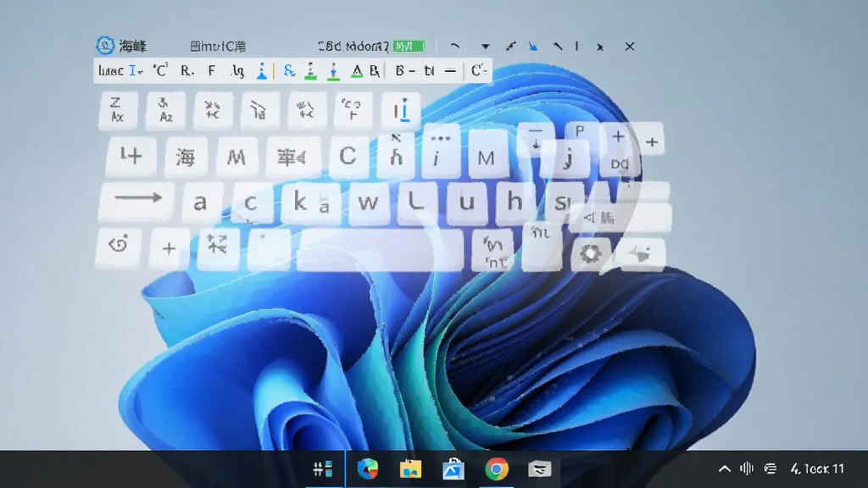Click the blue cone-shaped figure toolbar icon

(x=262, y=71)
